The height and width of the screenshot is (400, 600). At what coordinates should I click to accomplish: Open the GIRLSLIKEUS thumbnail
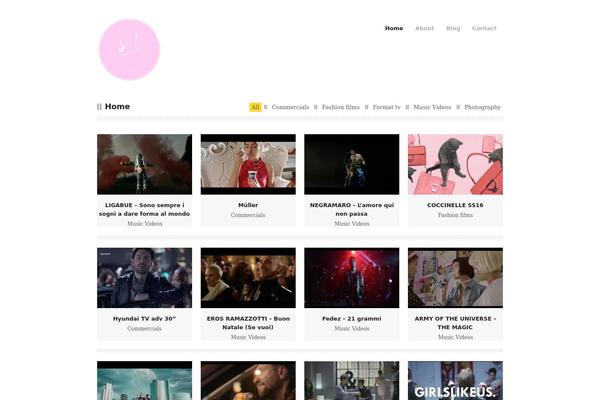pos(455,380)
